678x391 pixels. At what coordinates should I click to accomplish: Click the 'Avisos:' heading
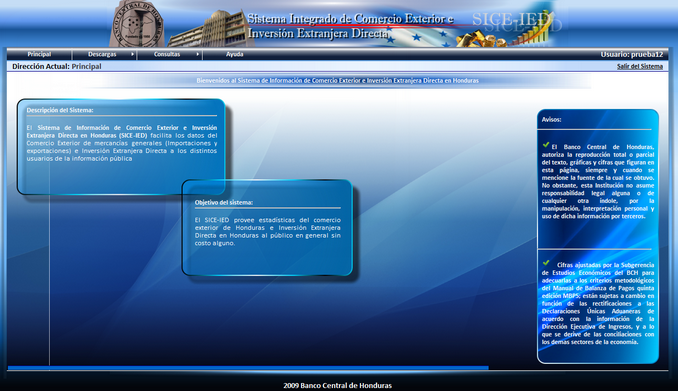(551, 120)
